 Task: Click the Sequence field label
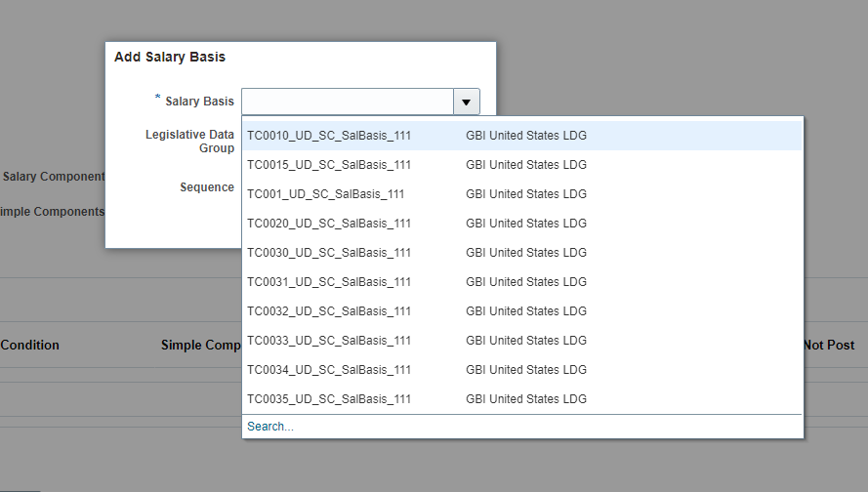pos(207,186)
